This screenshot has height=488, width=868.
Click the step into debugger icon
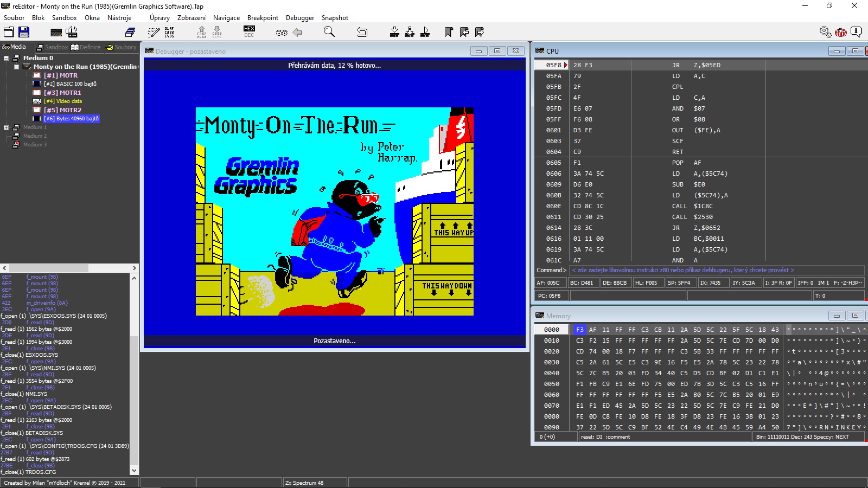(x=394, y=32)
